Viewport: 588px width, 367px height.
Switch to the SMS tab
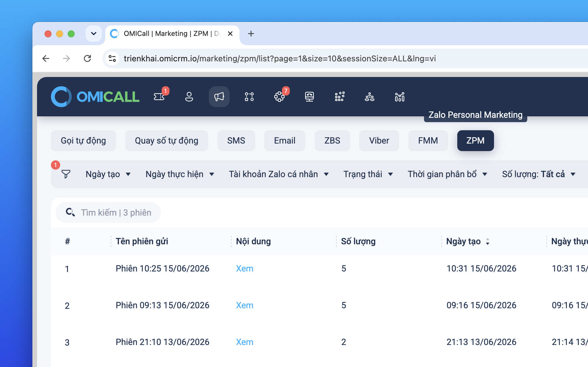pos(236,141)
